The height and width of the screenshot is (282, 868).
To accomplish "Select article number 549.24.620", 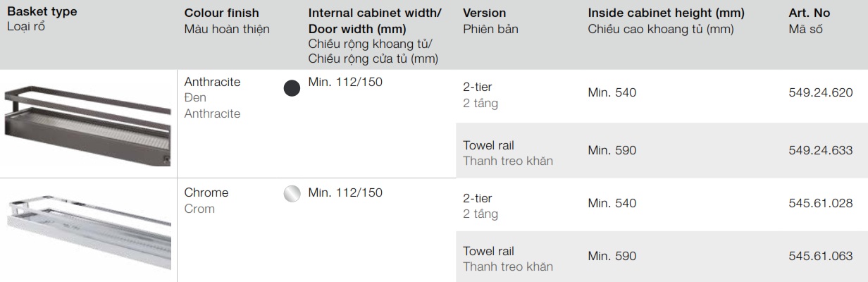I will point(820,93).
